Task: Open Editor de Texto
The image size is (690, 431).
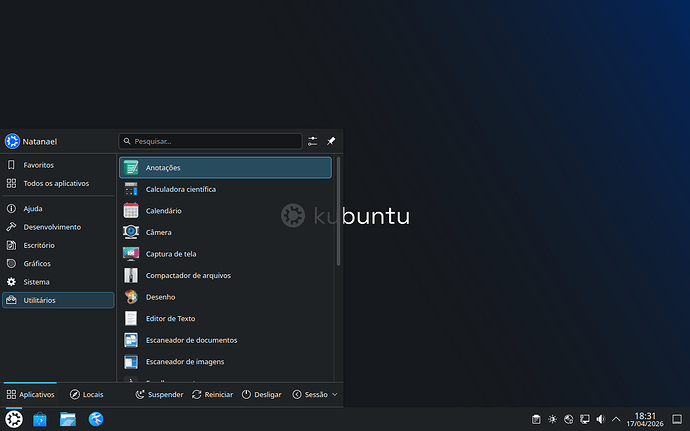Action: pos(225,319)
